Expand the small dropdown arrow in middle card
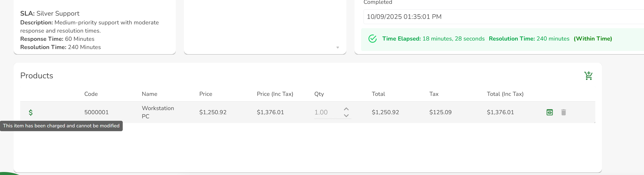This screenshot has height=175, width=644. [338, 48]
